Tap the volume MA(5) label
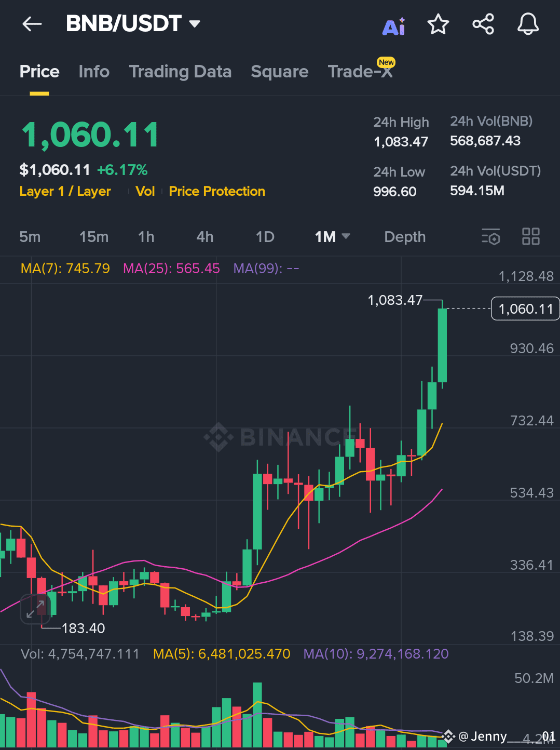Image resolution: width=560 pixels, height=750 pixels. pyautogui.click(x=222, y=654)
